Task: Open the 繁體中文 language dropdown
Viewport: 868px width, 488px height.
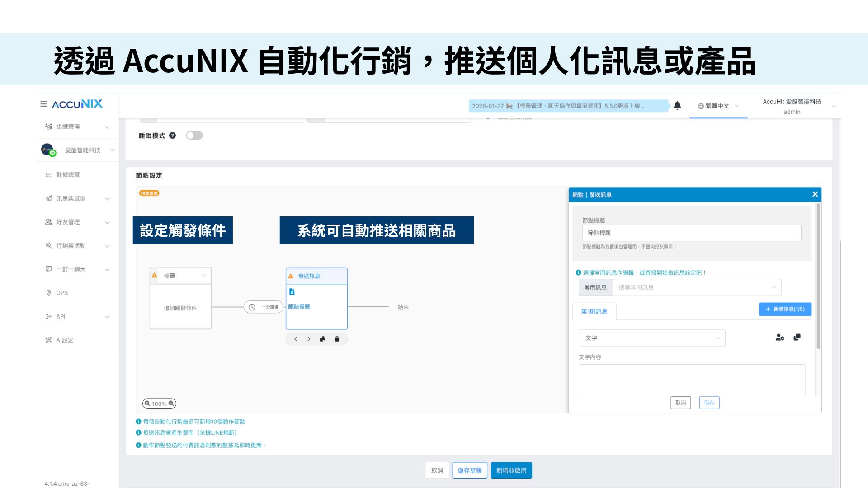Action: point(718,106)
